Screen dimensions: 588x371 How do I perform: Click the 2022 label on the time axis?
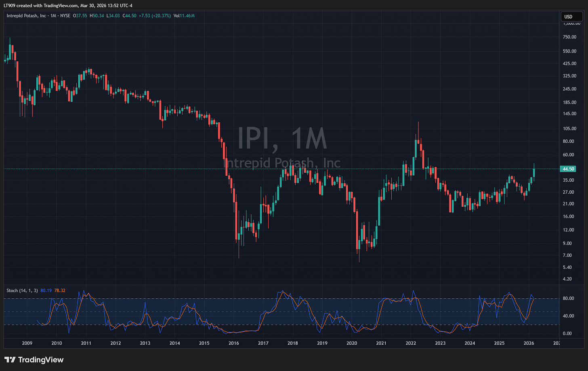[x=411, y=343]
